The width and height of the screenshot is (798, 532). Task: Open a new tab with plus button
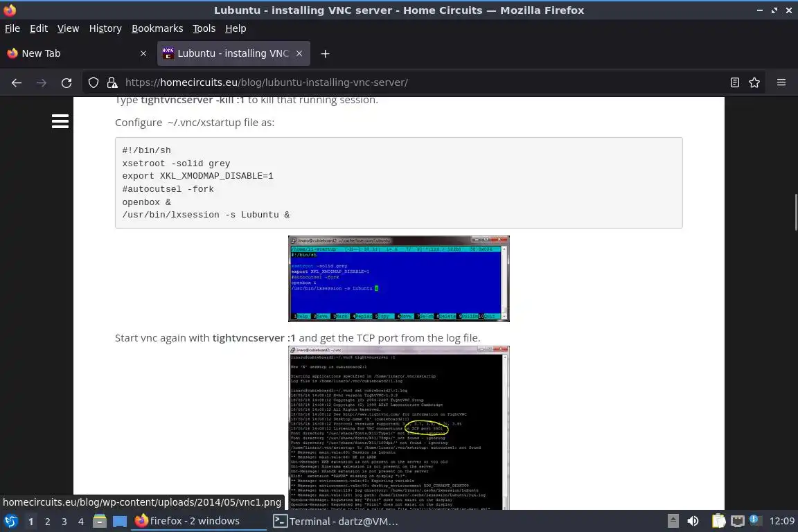coord(325,53)
